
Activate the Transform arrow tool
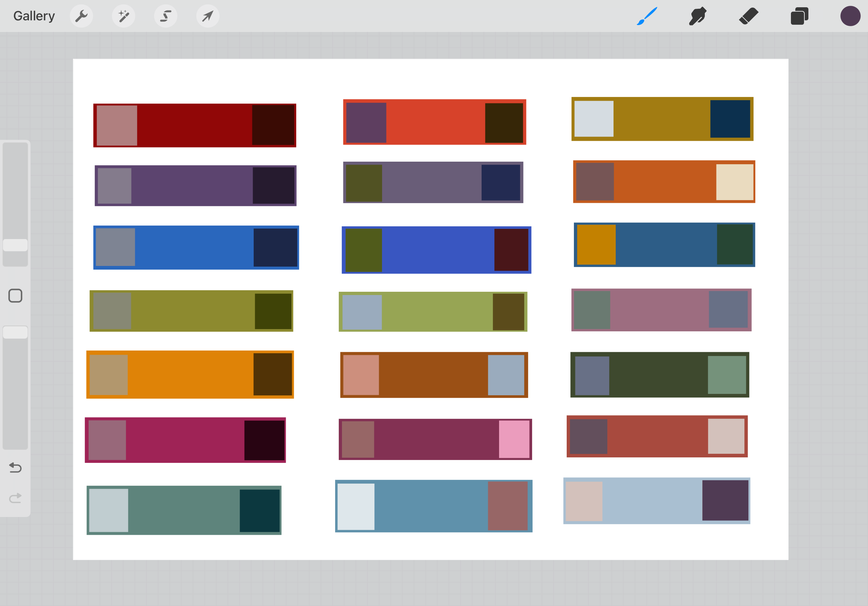[x=208, y=16]
